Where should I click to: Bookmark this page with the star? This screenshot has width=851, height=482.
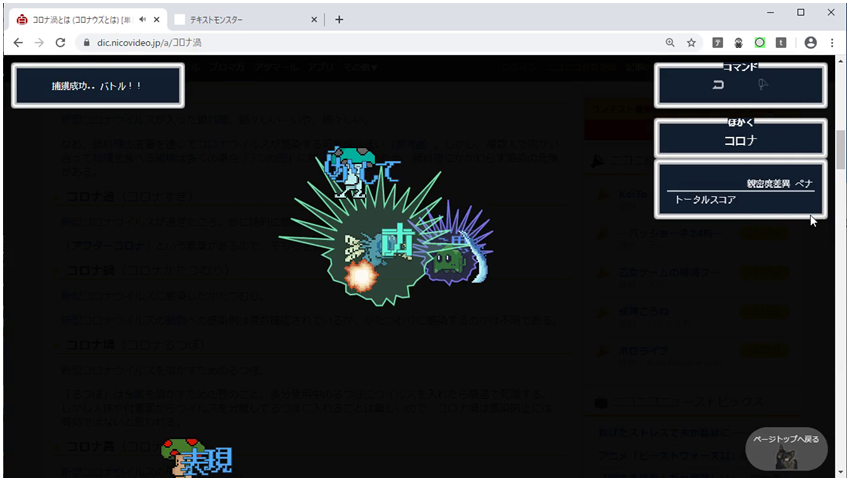691,42
